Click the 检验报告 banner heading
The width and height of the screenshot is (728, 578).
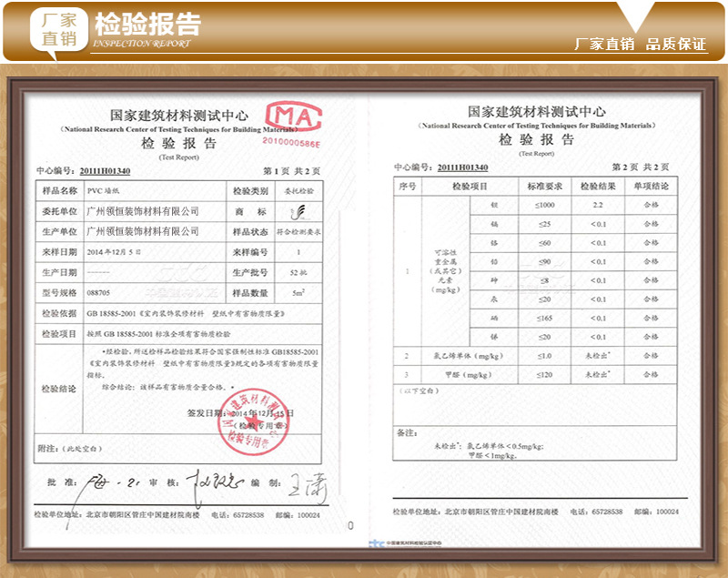pos(147,24)
